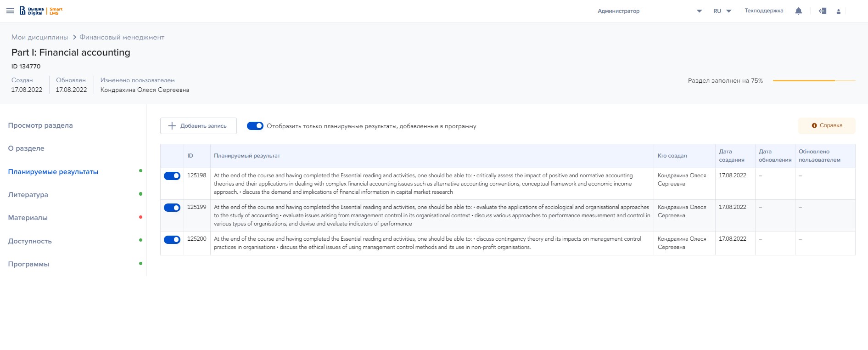Toggle off planned result 125199
868x350 pixels.
pyautogui.click(x=172, y=208)
